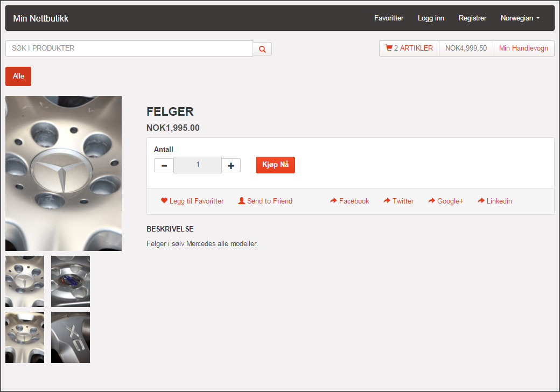View the thumbnail with blue center cap
Screen dimensions: 560x392
71,281
